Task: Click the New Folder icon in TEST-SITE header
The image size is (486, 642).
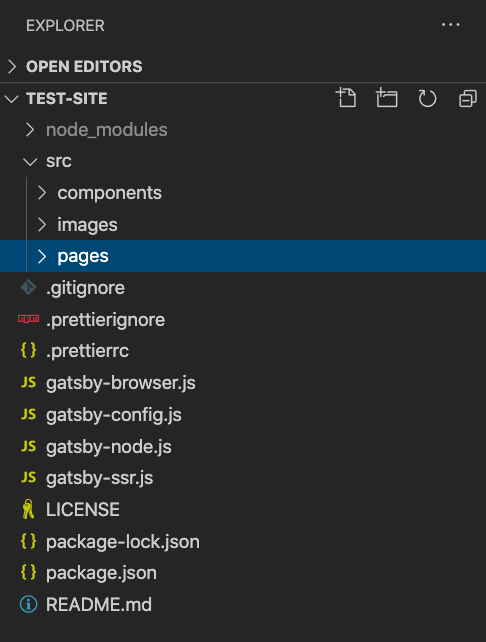Action: pyautogui.click(x=387, y=98)
